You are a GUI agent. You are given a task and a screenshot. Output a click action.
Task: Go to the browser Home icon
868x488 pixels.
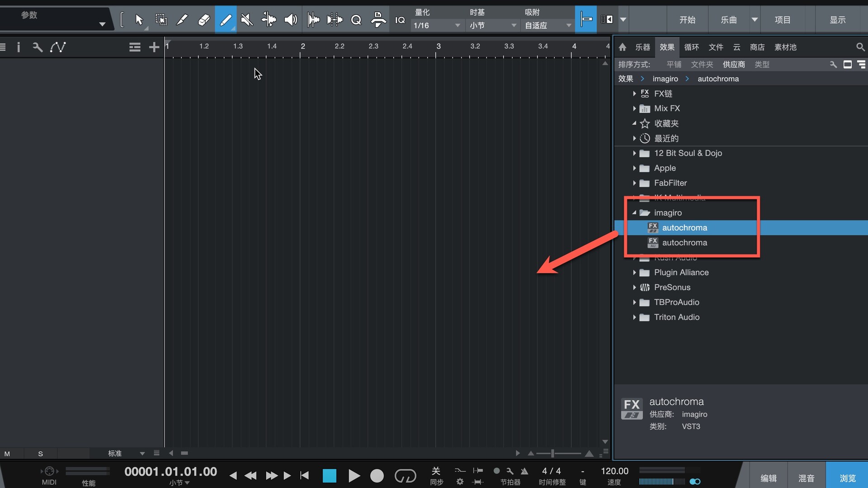[x=623, y=47]
